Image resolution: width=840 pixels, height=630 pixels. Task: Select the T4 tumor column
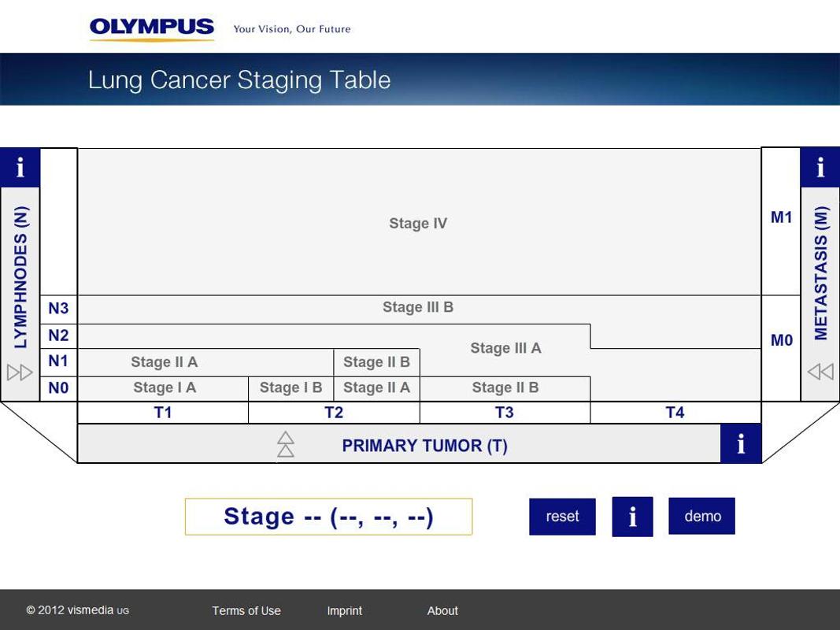pyautogui.click(x=675, y=413)
